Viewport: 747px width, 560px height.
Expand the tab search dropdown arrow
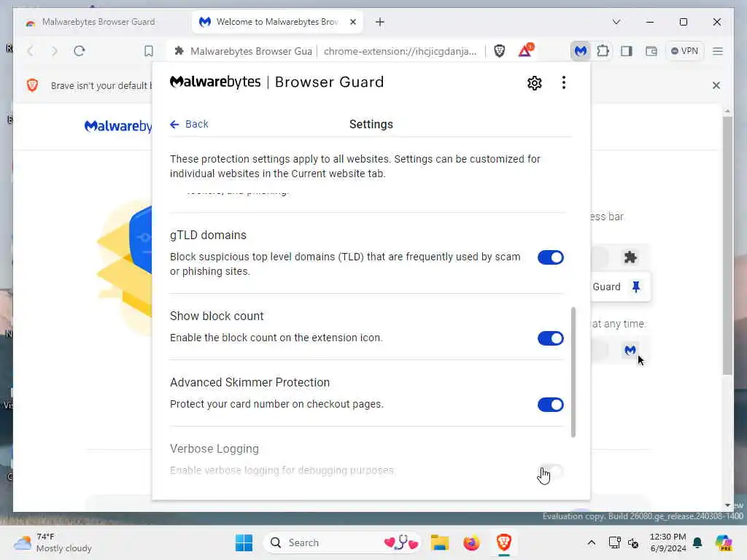coord(616,22)
